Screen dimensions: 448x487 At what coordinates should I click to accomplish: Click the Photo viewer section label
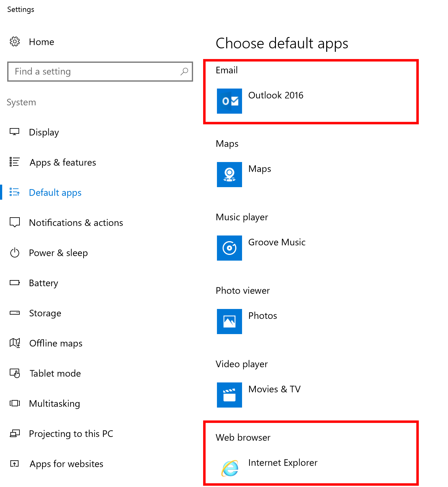click(x=243, y=290)
